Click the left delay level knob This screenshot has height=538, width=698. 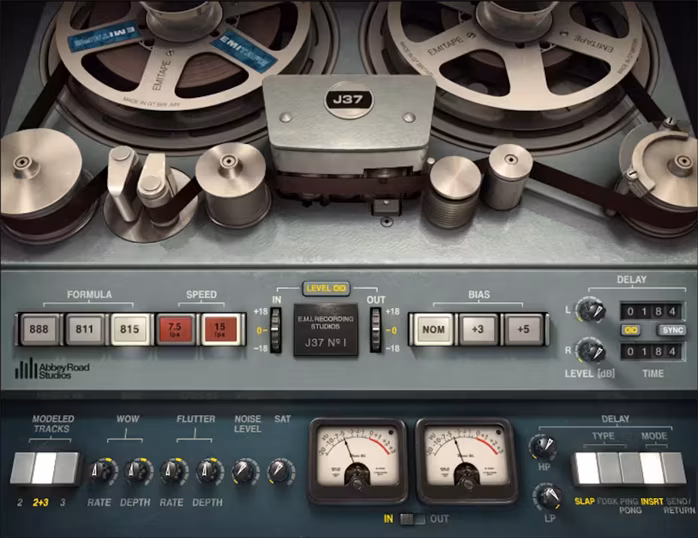click(x=592, y=311)
